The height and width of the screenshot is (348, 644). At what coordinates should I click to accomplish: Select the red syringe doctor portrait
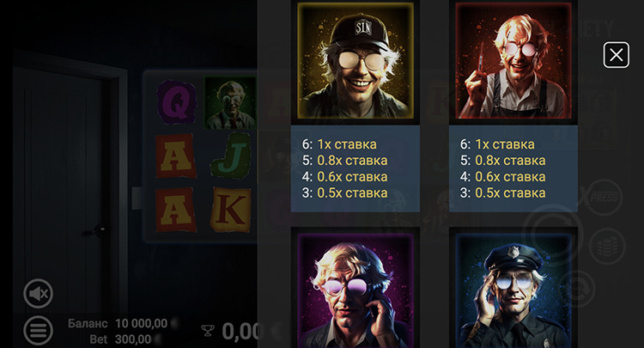point(513,61)
